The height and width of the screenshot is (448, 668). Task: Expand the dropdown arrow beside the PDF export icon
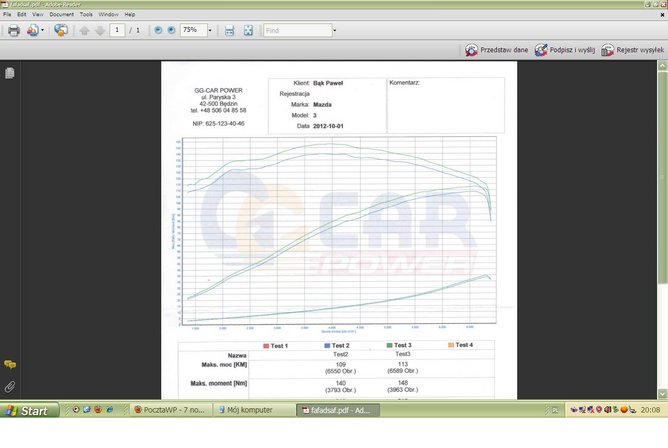point(43,30)
